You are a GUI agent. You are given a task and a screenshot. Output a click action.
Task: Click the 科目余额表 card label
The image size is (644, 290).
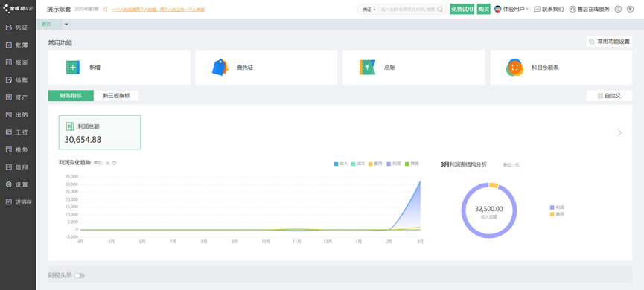(x=545, y=68)
